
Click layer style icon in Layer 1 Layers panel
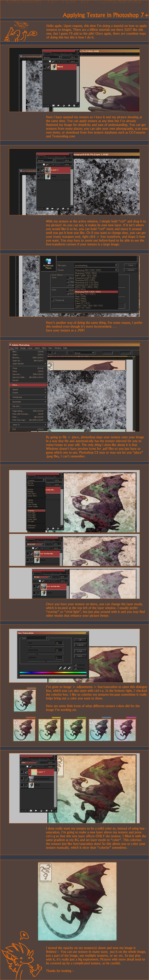43,209
